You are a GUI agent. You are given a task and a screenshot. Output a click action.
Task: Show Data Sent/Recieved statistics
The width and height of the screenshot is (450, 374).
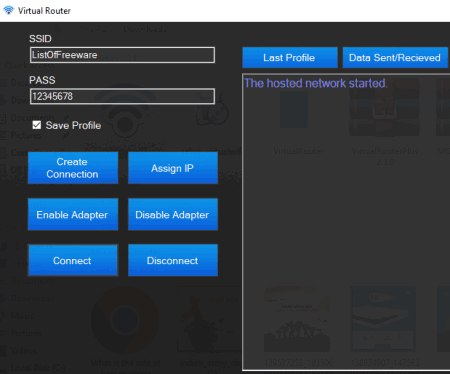tap(395, 58)
